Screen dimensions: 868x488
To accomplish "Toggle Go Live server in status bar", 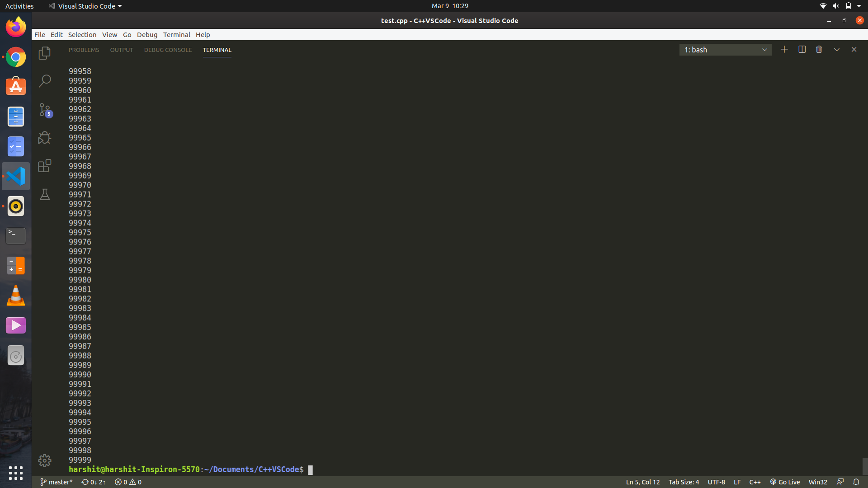I will coord(785,482).
